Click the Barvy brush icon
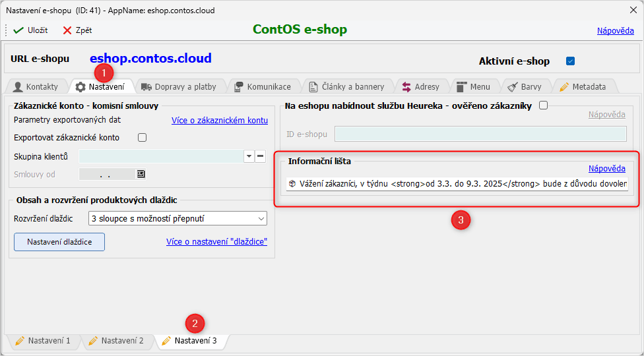The width and height of the screenshot is (644, 356). click(513, 86)
